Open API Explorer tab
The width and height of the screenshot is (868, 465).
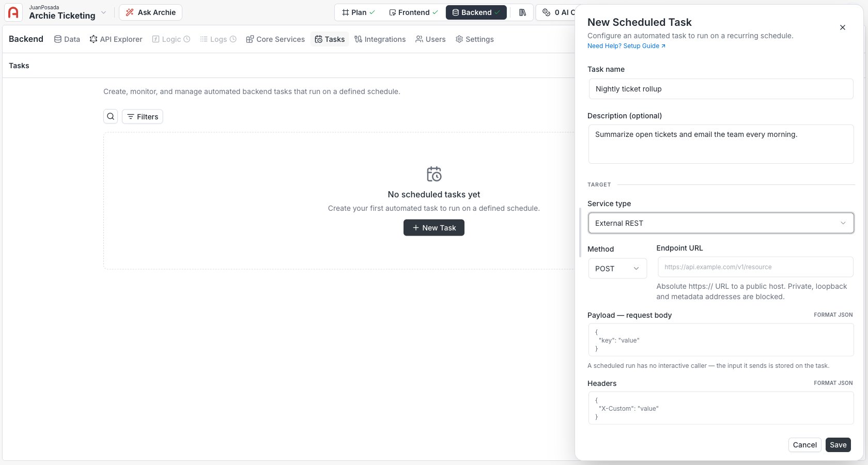(116, 39)
